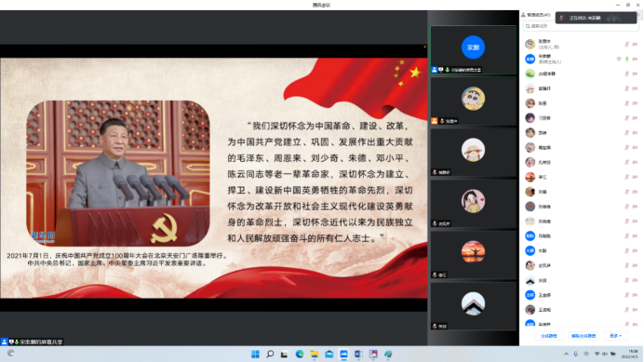644x362 pixels.
Task: Click the Mute All button
Action: (x=549, y=336)
